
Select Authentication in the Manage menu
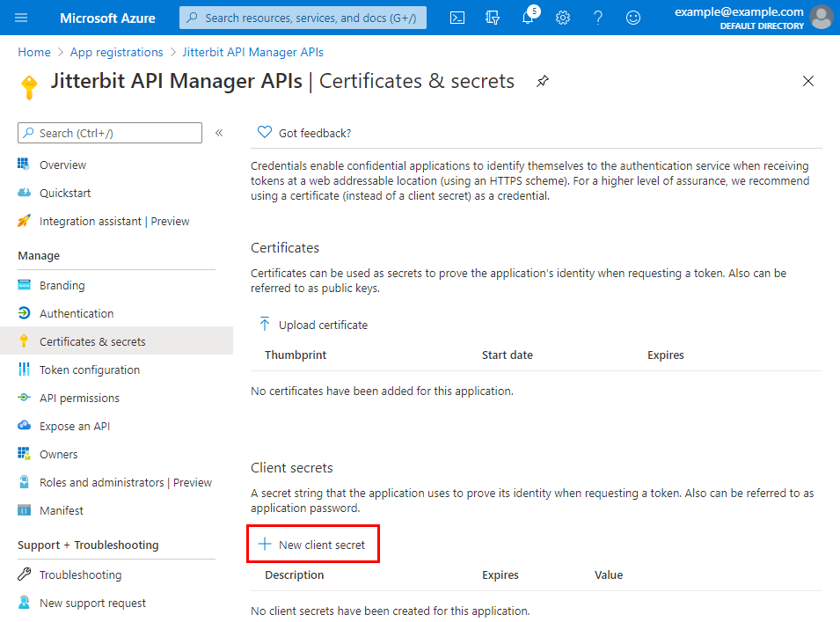click(x=77, y=313)
